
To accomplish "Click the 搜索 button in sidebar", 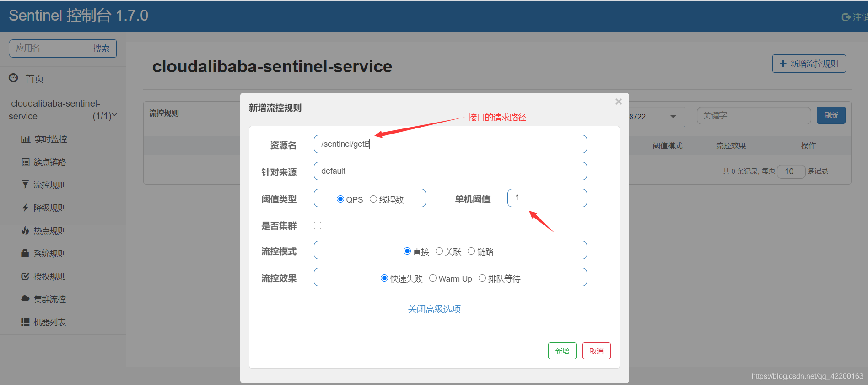I will point(101,48).
